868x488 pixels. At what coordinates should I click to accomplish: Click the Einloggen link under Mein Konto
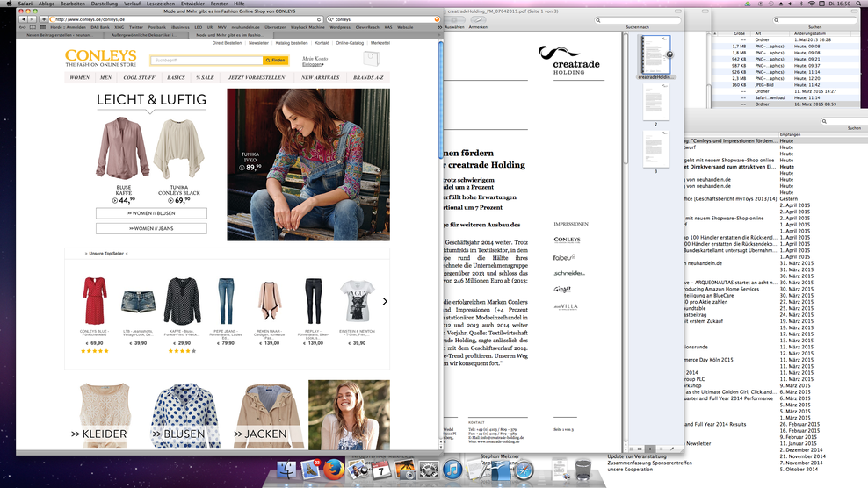(312, 64)
